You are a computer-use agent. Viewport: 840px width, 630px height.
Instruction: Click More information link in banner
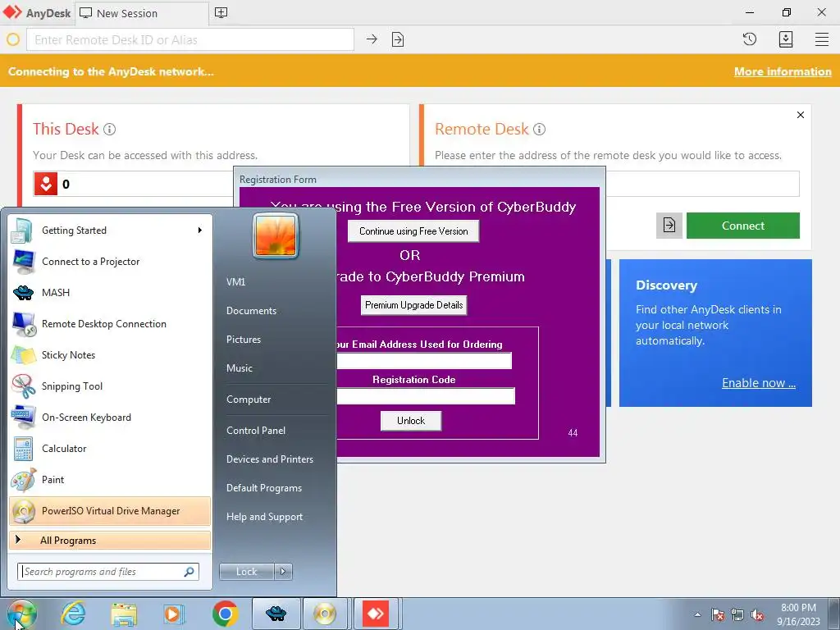(783, 71)
